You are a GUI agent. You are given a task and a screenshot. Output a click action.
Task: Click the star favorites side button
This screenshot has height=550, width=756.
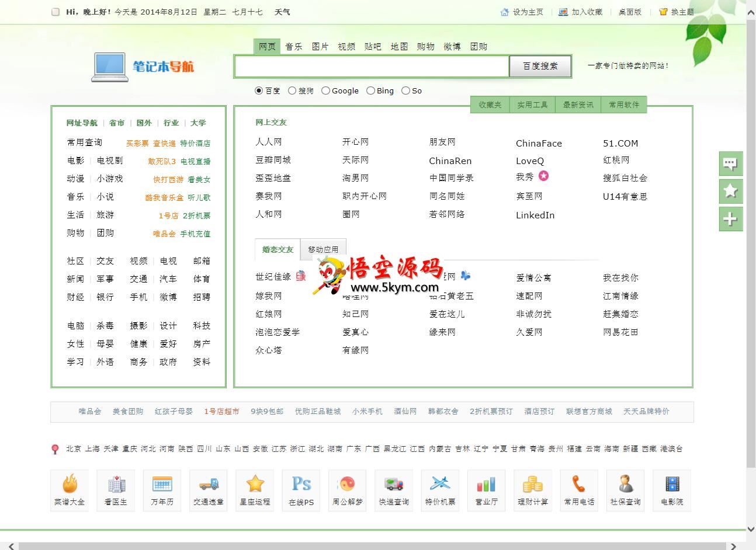730,191
